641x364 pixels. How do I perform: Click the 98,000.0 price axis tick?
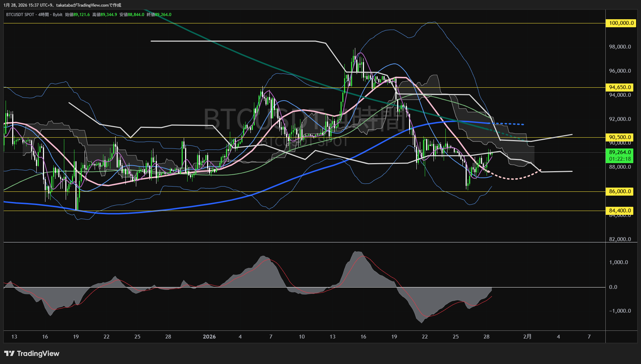coord(620,47)
